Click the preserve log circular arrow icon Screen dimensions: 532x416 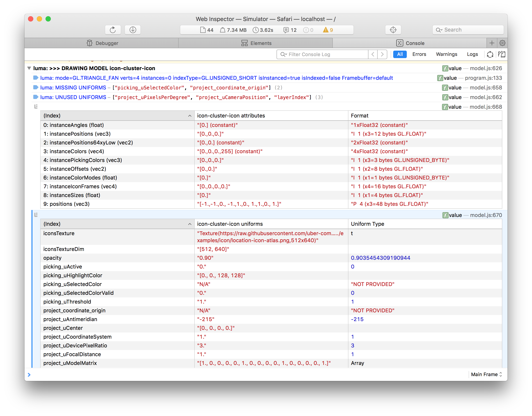coord(490,54)
